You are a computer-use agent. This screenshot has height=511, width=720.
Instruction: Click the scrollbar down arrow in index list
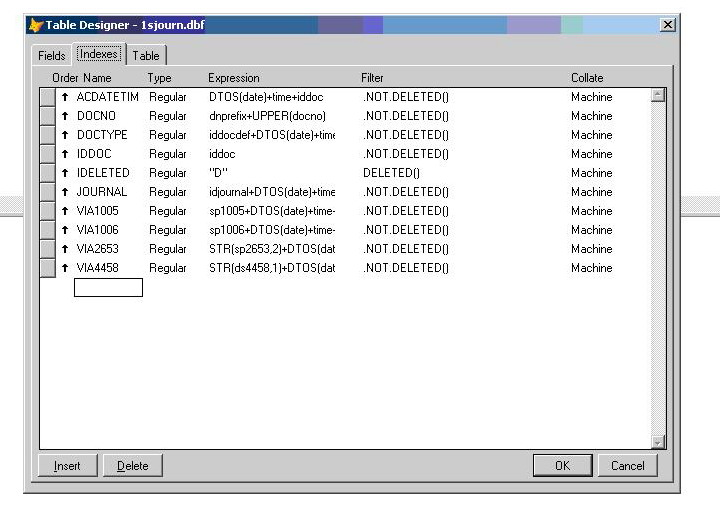pos(657,442)
